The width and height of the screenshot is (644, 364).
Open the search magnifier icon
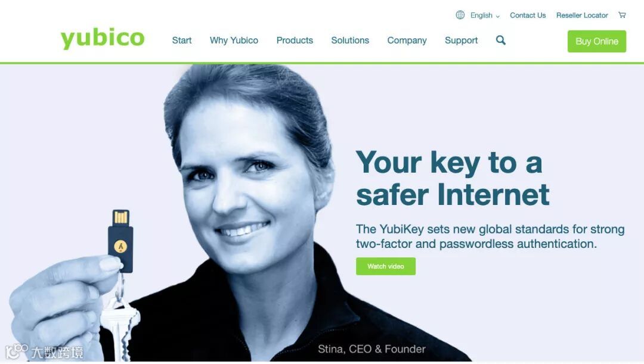coord(501,41)
